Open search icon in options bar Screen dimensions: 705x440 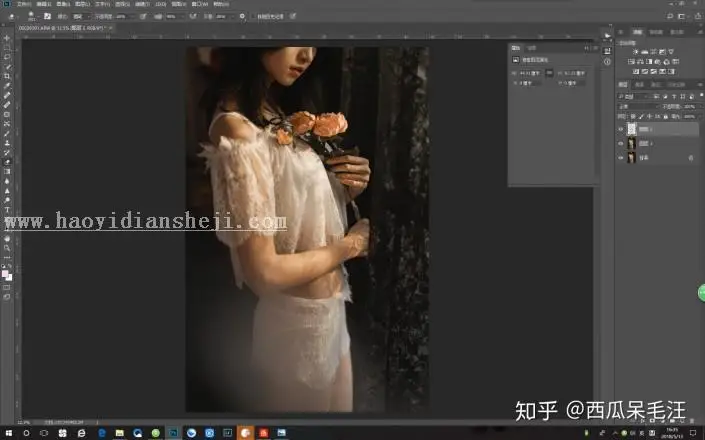(670, 16)
